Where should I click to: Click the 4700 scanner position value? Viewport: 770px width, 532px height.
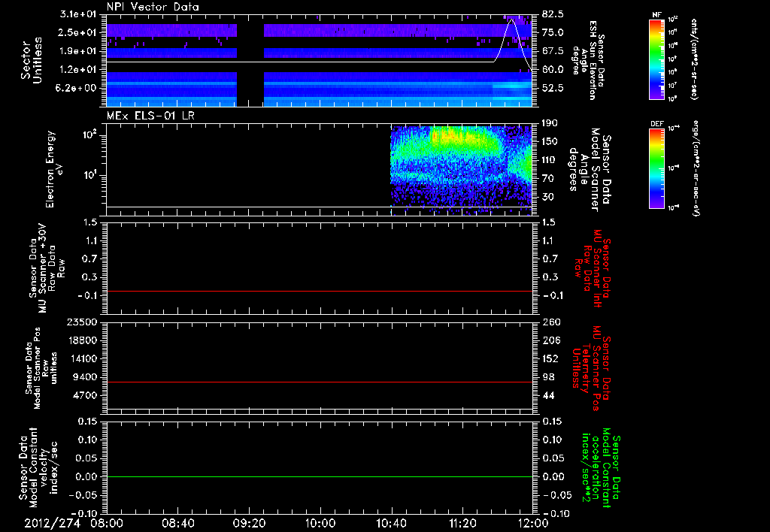pos(85,395)
